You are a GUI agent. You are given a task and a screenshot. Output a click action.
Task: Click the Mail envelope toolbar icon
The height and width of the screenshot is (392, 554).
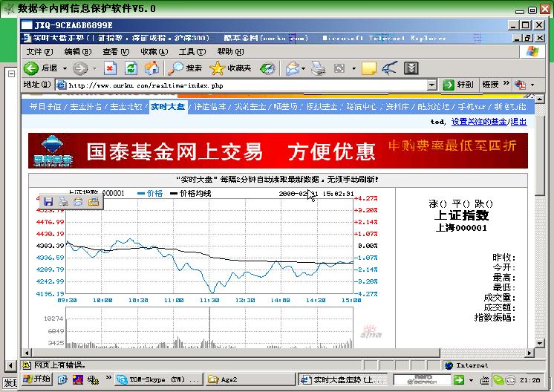[x=293, y=68]
